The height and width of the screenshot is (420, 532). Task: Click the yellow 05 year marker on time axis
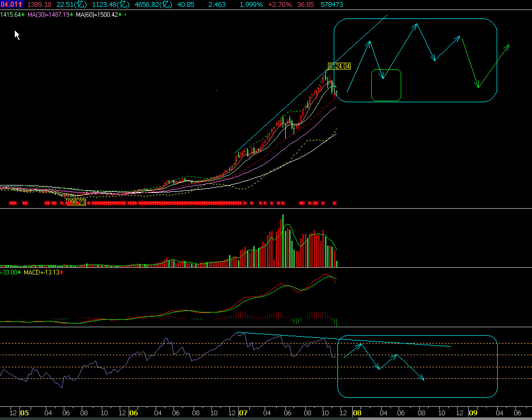(24, 413)
